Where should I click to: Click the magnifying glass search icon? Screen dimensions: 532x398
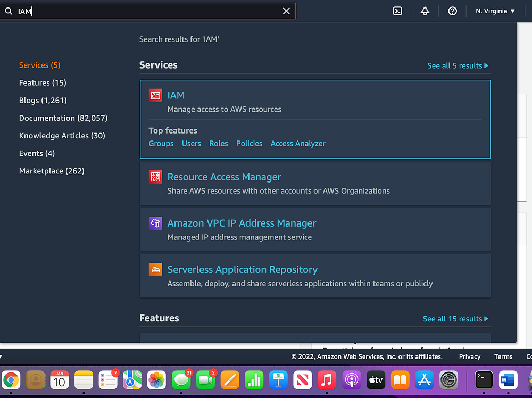(9, 11)
